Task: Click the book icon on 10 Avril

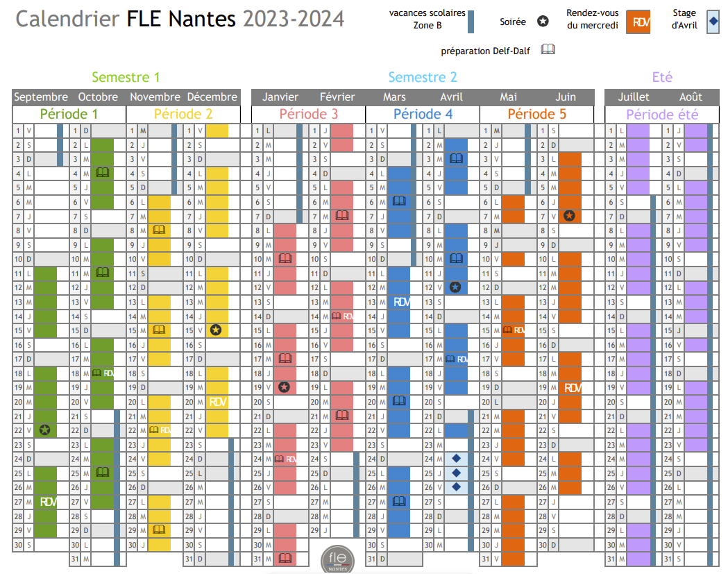Action: pyautogui.click(x=457, y=258)
